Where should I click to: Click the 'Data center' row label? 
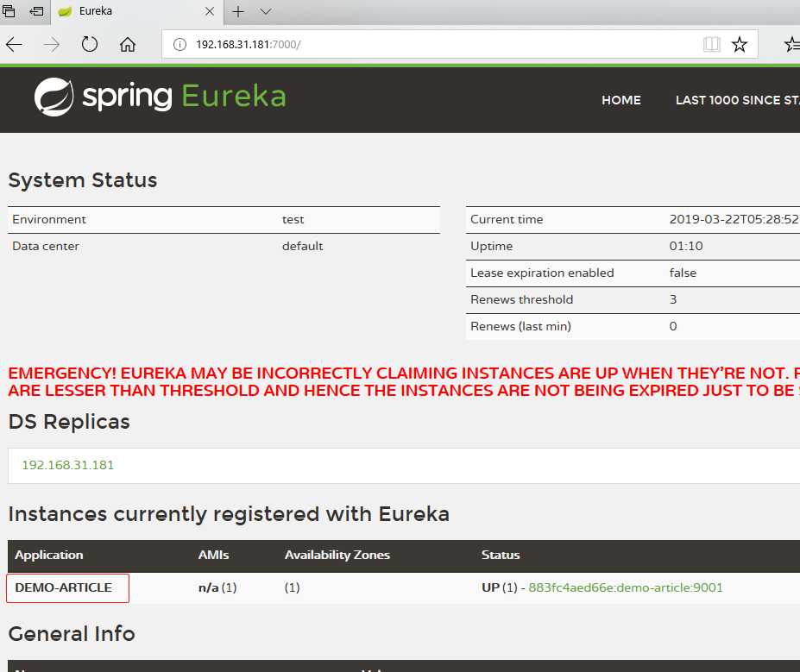pos(46,246)
